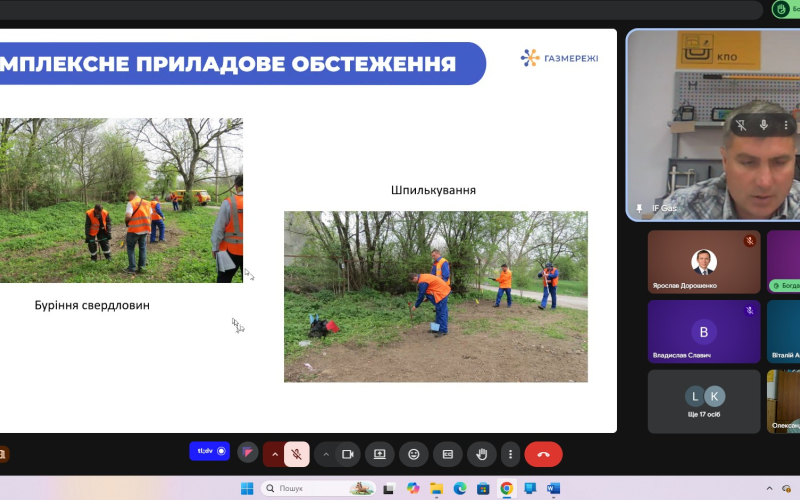Image resolution: width=800 pixels, height=500 pixels.
Task: Toggle closed captions CC button
Action: point(447,454)
